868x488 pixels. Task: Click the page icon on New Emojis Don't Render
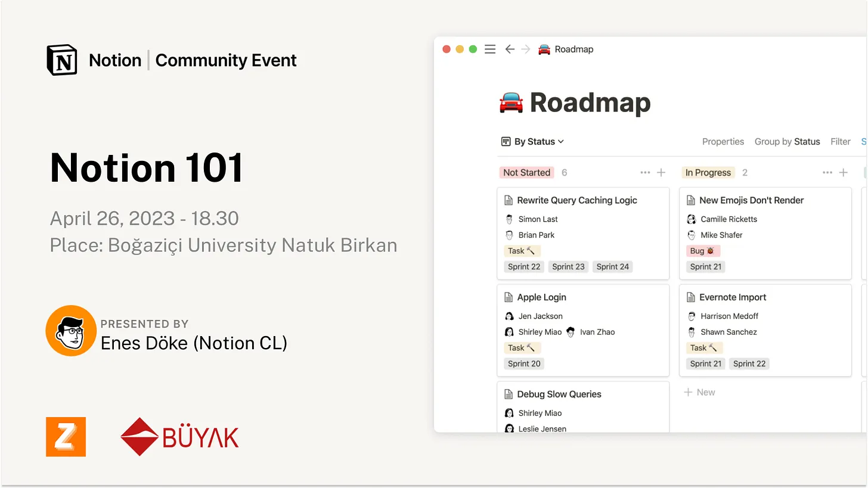tap(691, 200)
